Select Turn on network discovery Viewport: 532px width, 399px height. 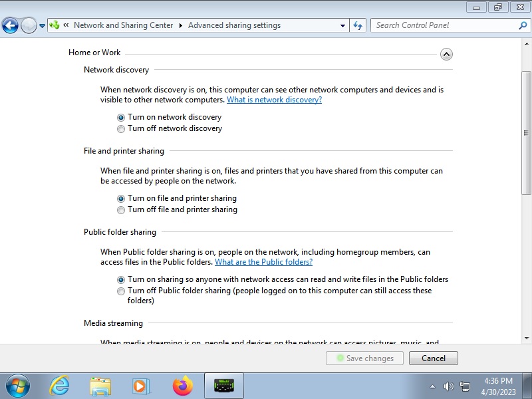[170, 118]
